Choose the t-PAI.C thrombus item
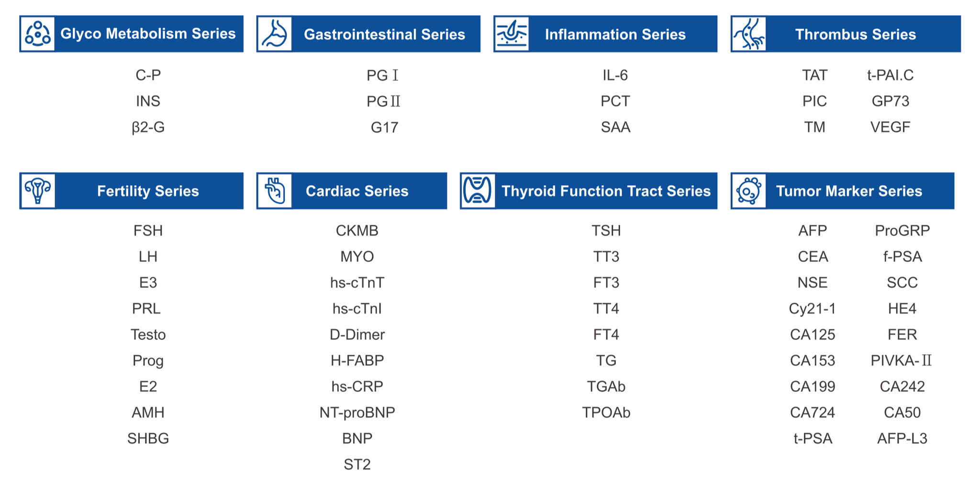Screen dimensions: 980x482 point(891,75)
